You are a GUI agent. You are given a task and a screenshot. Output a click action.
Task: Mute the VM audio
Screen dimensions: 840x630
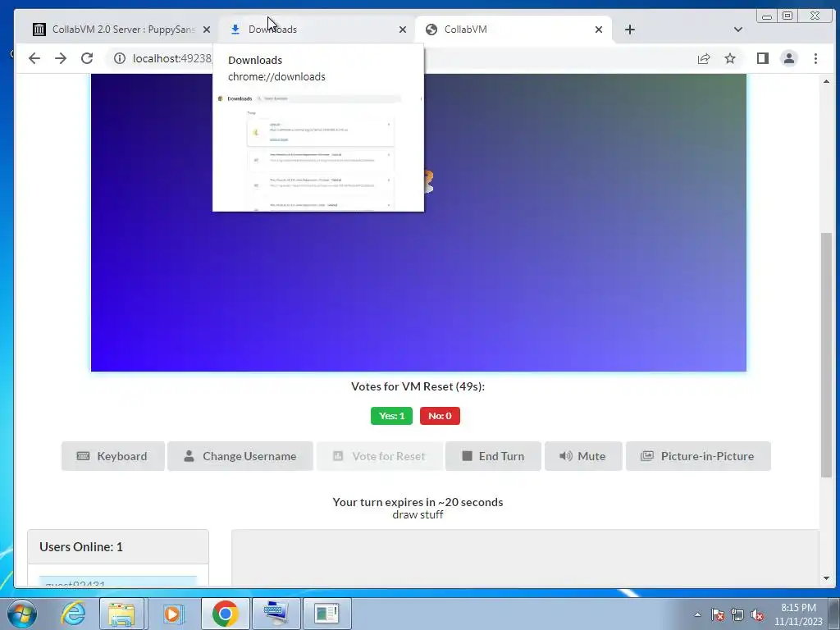click(583, 456)
